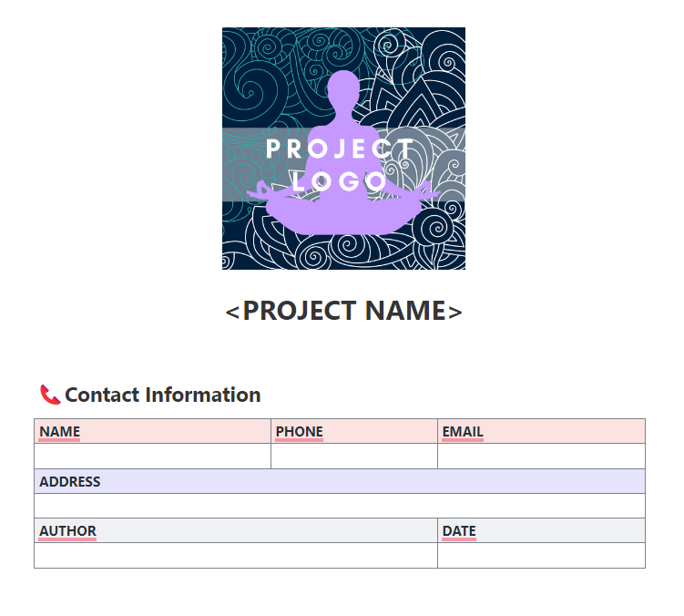The height and width of the screenshot is (616, 684).
Task: Select the ADDRESS header row
Action: (x=339, y=481)
